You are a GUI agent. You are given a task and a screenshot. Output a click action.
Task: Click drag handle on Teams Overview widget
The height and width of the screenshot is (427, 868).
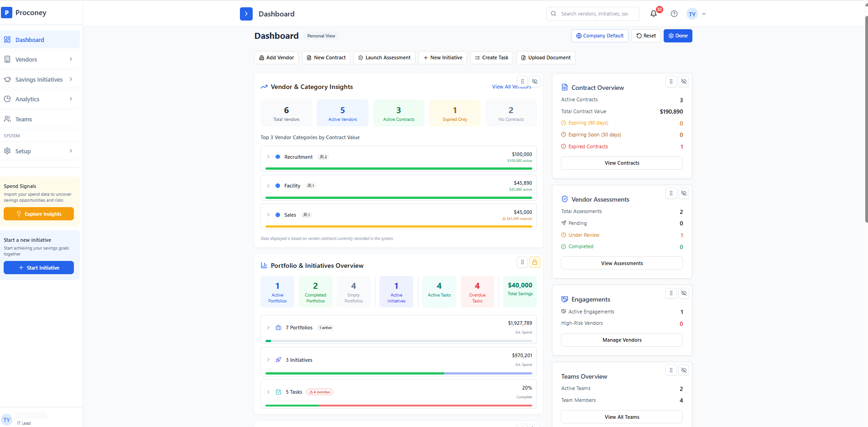(x=671, y=370)
